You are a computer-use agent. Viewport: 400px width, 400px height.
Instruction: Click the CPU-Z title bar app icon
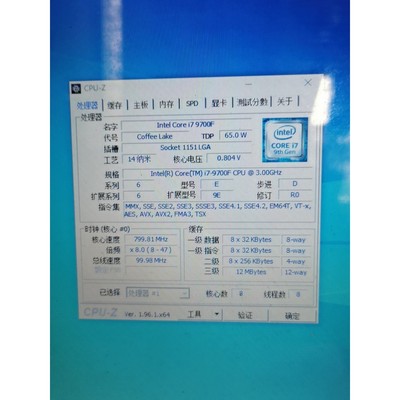76,88
